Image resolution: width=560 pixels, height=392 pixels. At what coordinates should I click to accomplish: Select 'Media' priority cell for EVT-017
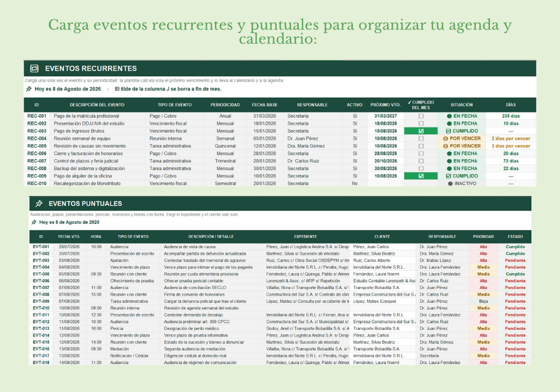coord(483,356)
